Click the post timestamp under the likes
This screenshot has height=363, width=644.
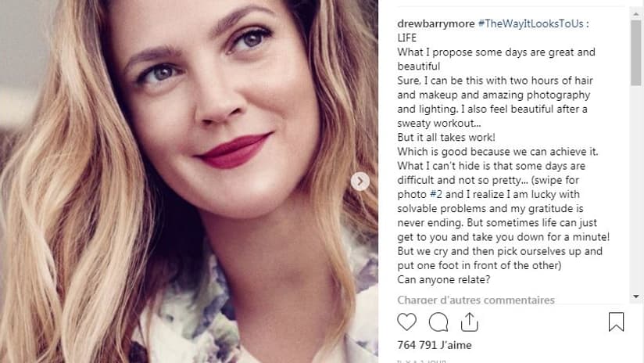click(x=422, y=361)
